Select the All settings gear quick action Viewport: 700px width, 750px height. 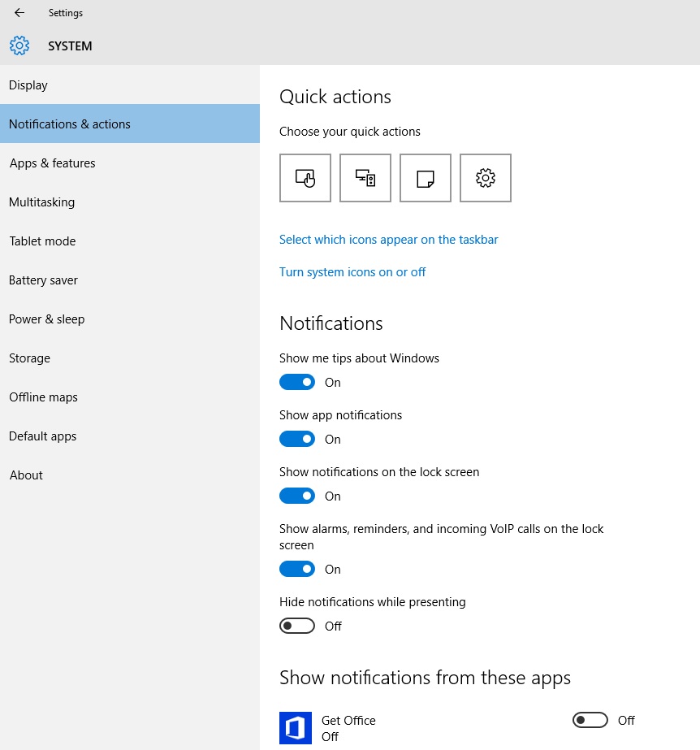486,178
